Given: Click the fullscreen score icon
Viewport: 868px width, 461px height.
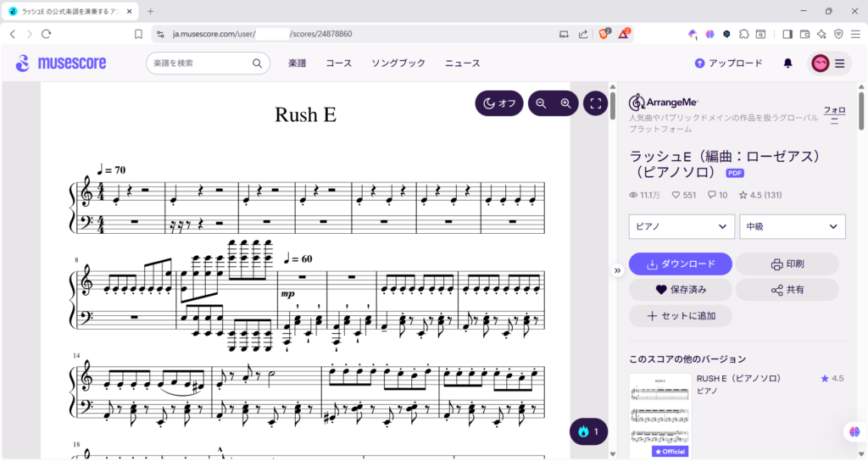Looking at the screenshot, I should pos(595,103).
